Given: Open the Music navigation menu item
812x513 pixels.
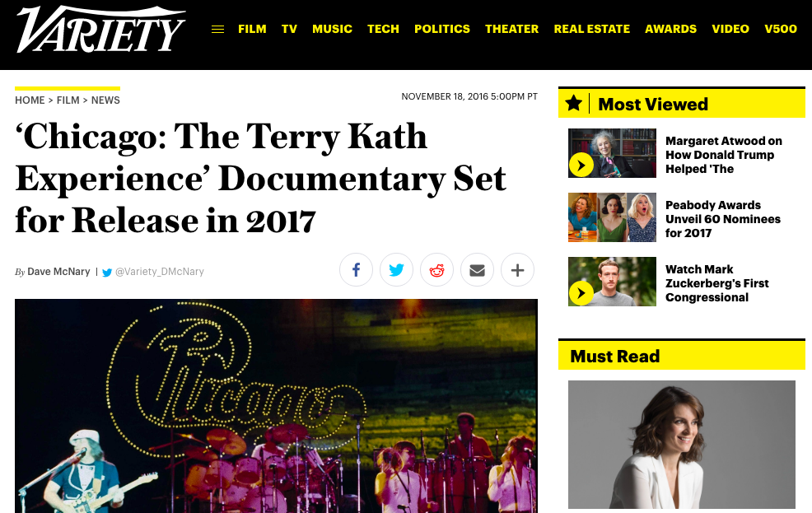Looking at the screenshot, I should pos(332,29).
